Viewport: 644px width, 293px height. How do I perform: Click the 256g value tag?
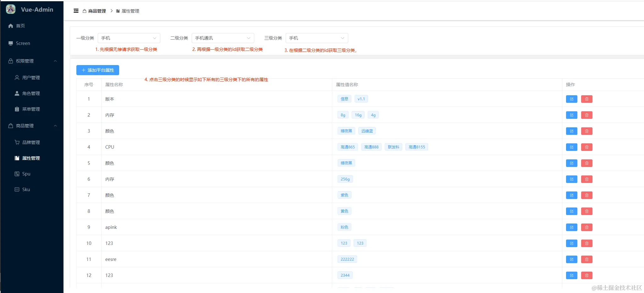tap(345, 179)
